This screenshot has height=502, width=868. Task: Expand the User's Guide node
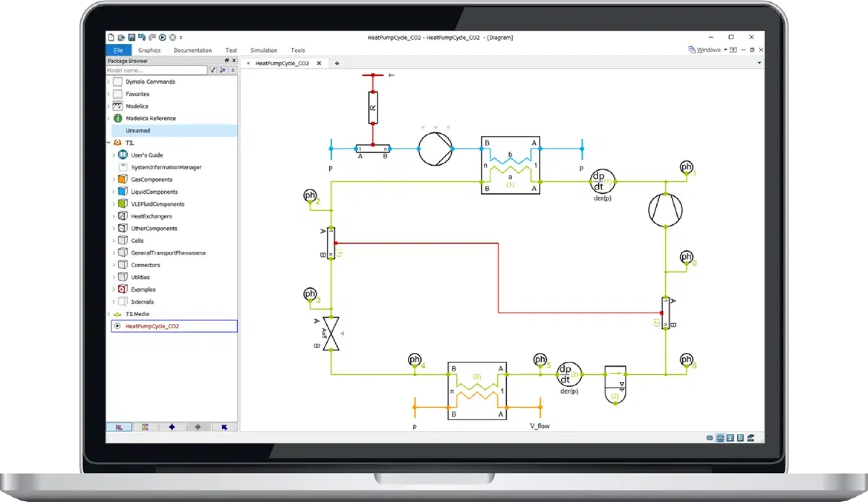point(114,156)
